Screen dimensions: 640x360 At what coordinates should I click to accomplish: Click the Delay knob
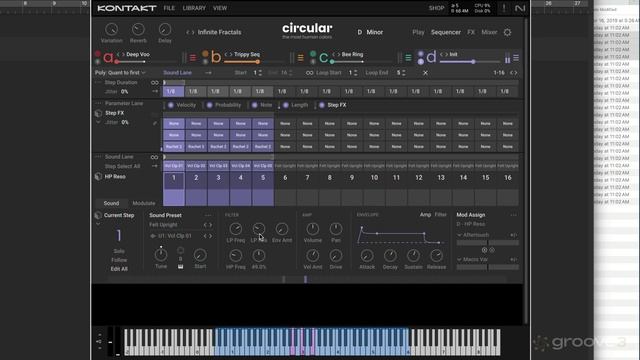[x=165, y=29]
